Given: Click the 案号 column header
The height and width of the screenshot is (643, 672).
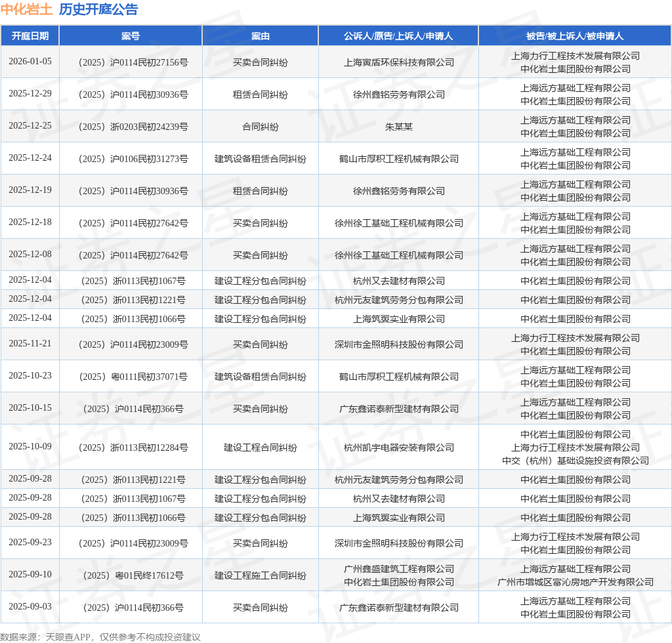Looking at the screenshot, I should [131, 36].
